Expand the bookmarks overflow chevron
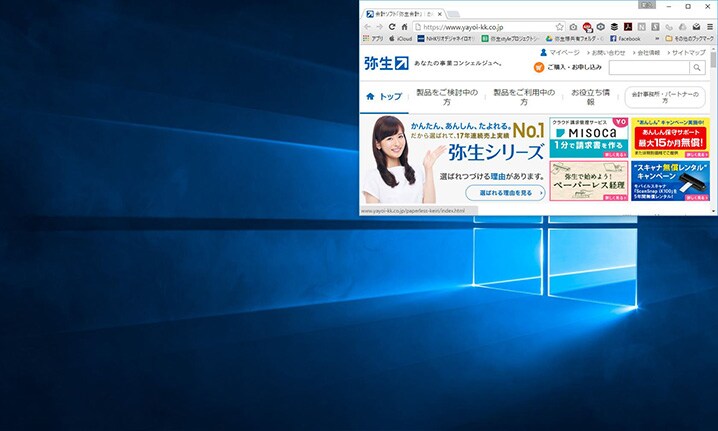 click(x=657, y=39)
